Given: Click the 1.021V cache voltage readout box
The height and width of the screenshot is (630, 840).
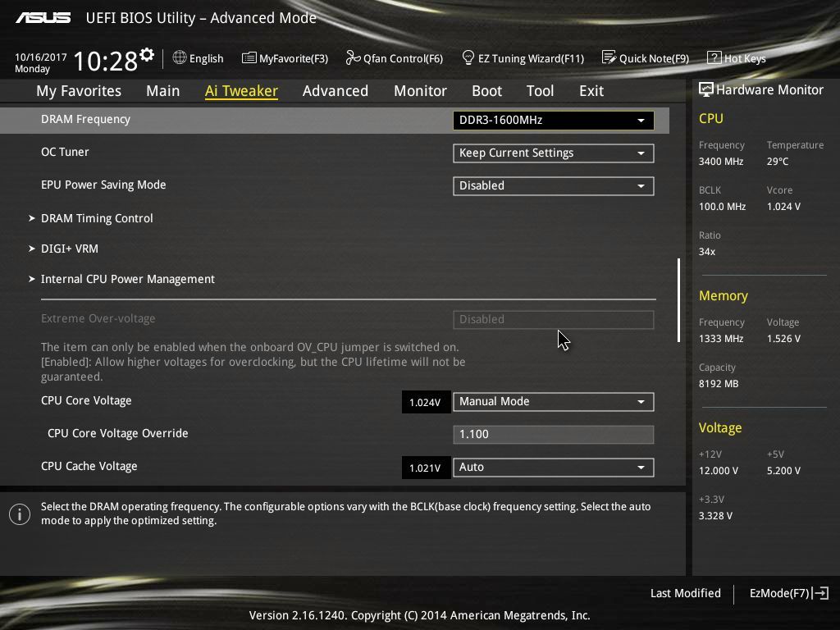Looking at the screenshot, I should (426, 468).
